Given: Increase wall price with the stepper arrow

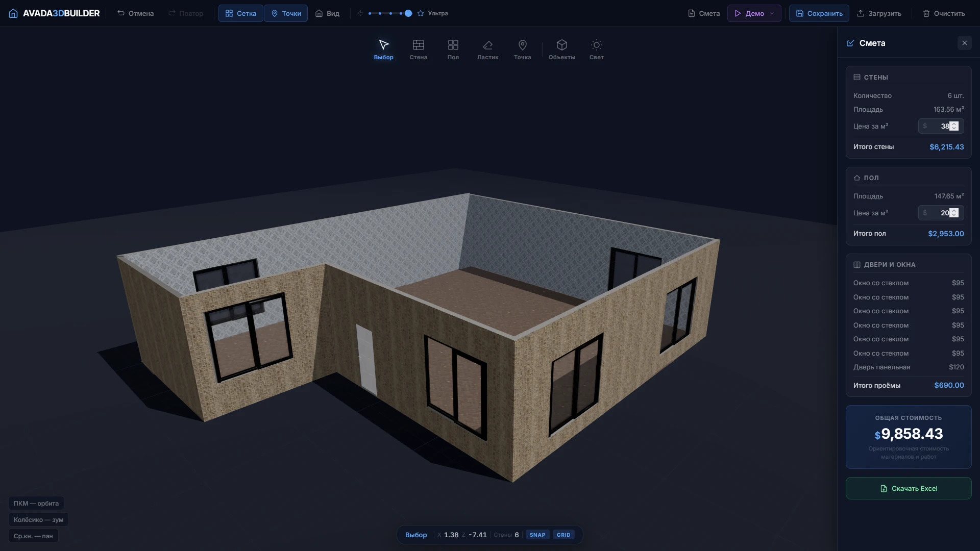Looking at the screenshot, I should pos(953,123).
